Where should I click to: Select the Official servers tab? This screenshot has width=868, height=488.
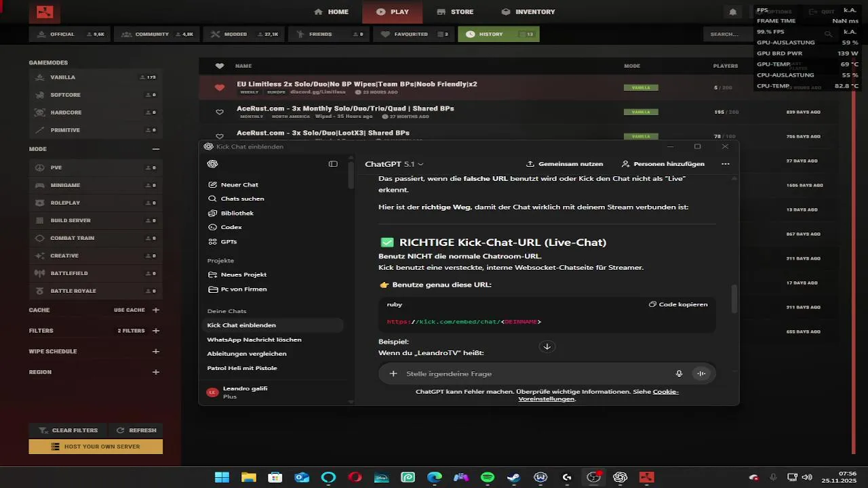click(x=71, y=34)
